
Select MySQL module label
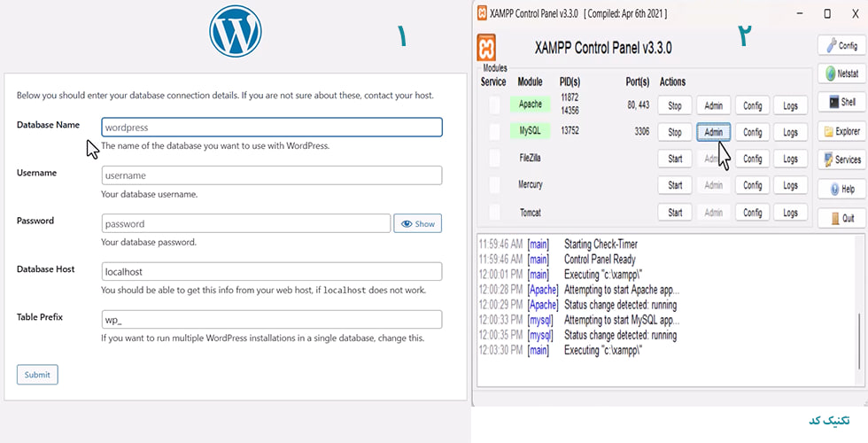pos(531,131)
